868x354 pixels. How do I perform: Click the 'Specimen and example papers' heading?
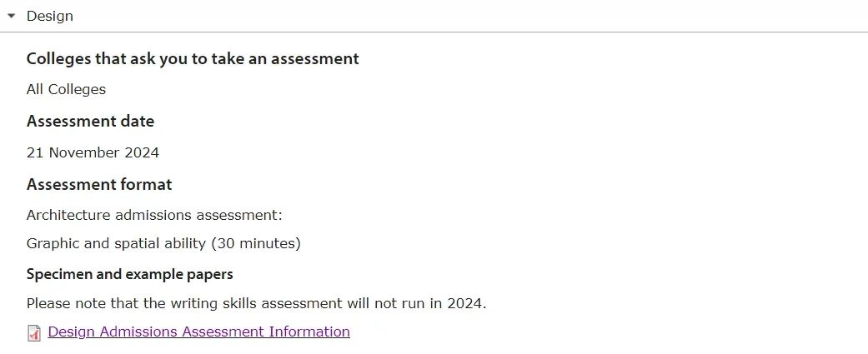pos(129,274)
